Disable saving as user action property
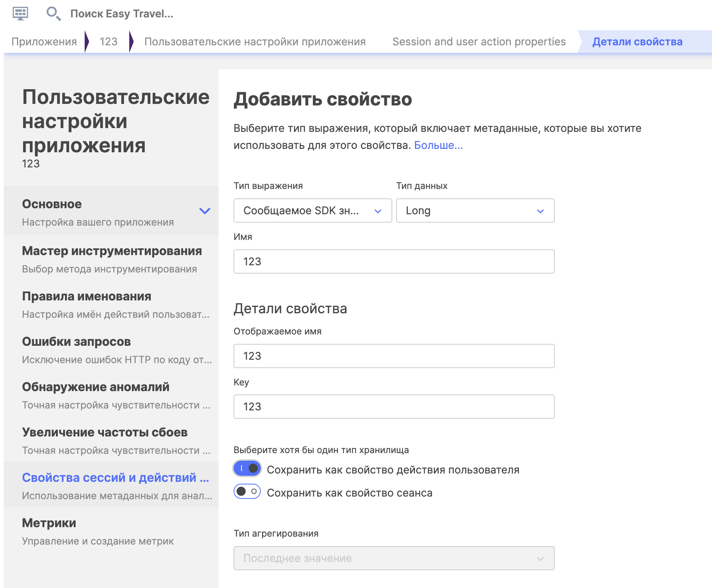 247,469
